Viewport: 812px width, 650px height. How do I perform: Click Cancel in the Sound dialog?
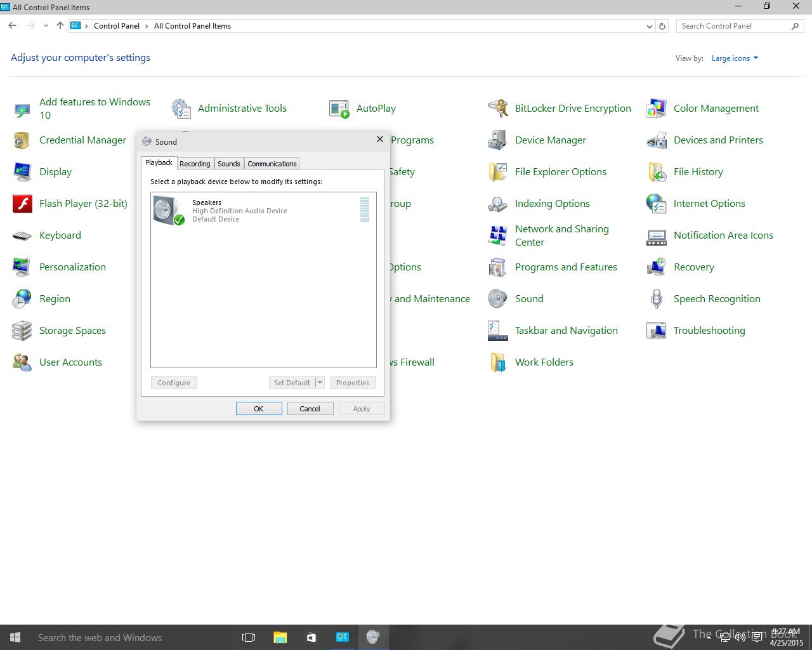pos(310,409)
